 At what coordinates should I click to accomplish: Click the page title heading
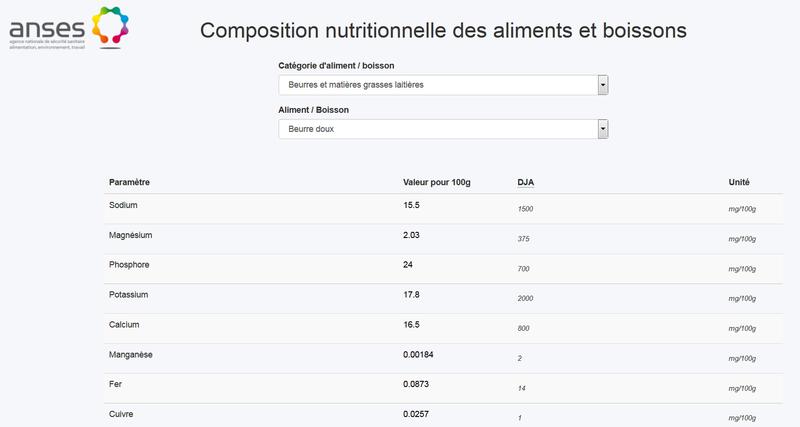[443, 30]
